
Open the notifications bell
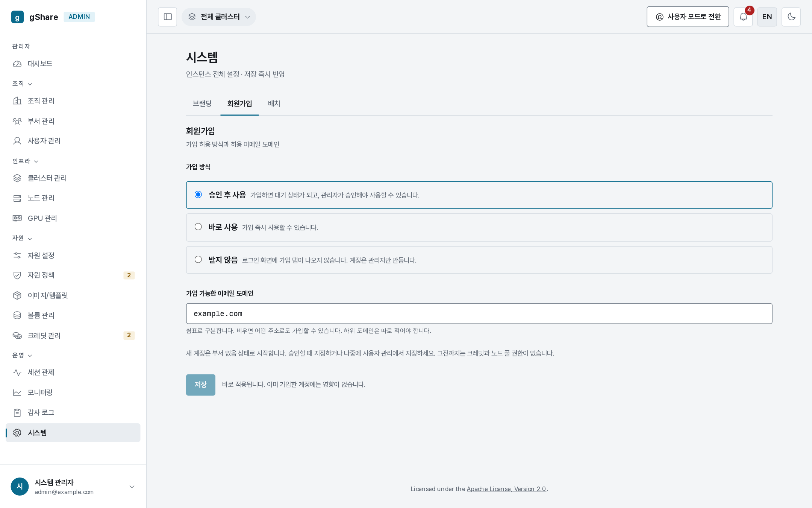pos(743,17)
